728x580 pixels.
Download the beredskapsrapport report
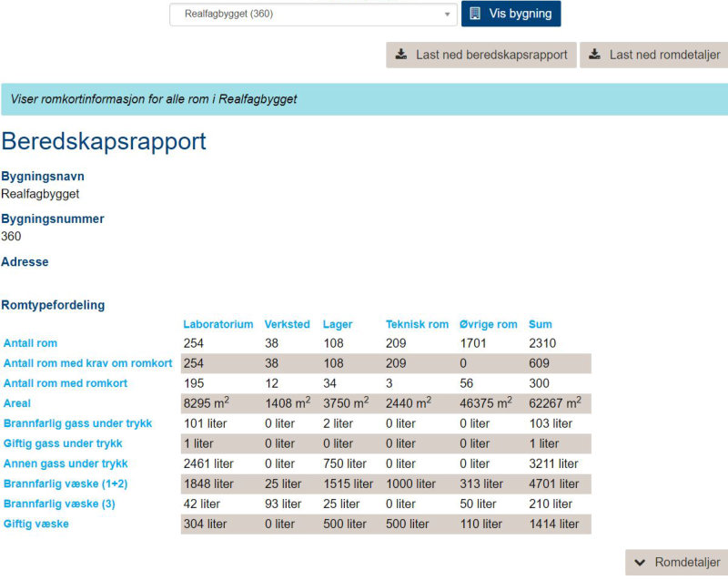481,55
